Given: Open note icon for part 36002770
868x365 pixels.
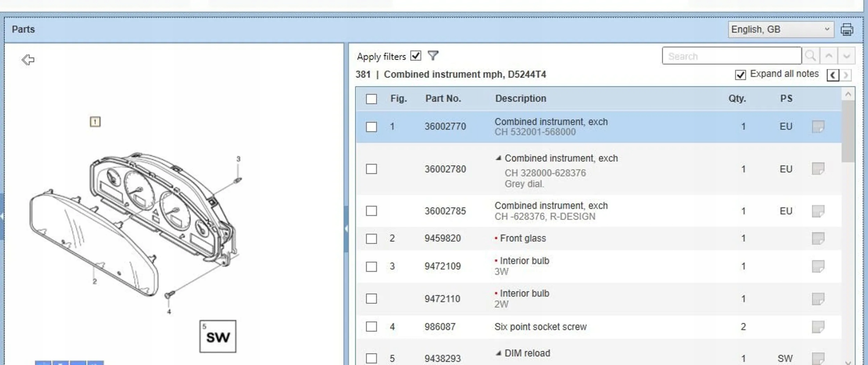Looking at the screenshot, I should tap(818, 127).
